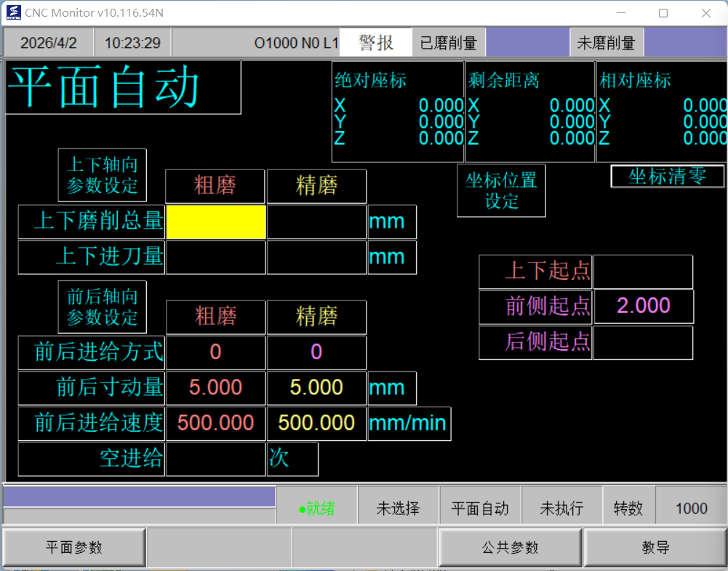The width and height of the screenshot is (728, 571).
Task: Click the 坐标清零 button
Action: click(x=667, y=177)
